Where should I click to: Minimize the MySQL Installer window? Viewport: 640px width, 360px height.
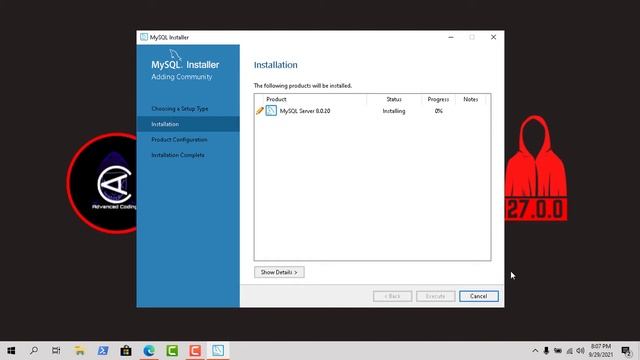[451, 37]
